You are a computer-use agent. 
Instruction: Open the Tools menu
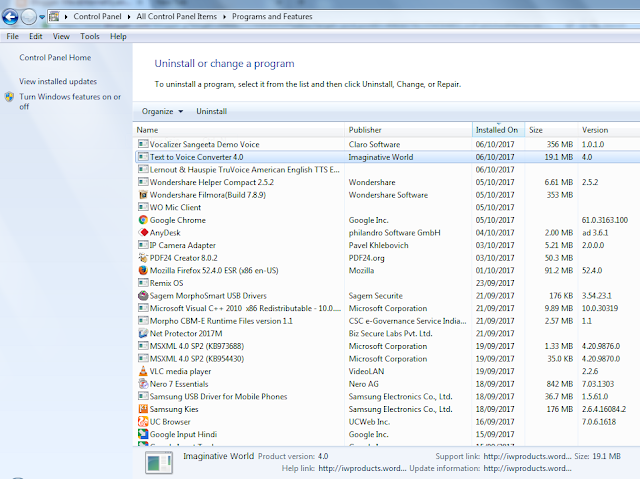(x=90, y=36)
